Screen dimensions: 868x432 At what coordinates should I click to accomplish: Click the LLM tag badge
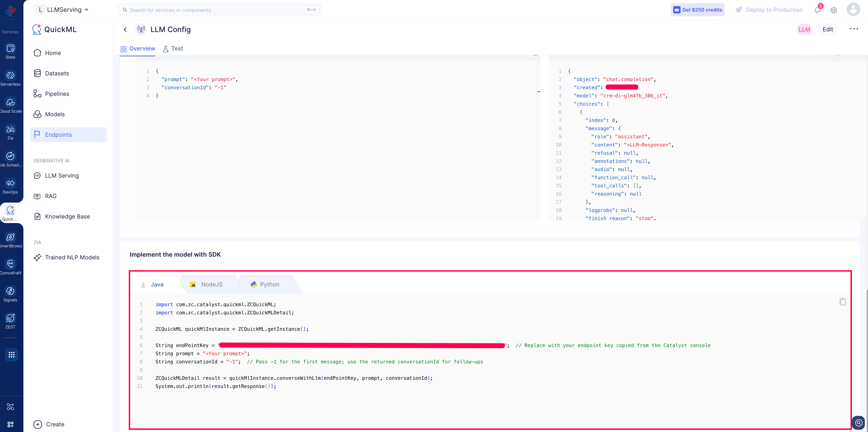(x=804, y=29)
